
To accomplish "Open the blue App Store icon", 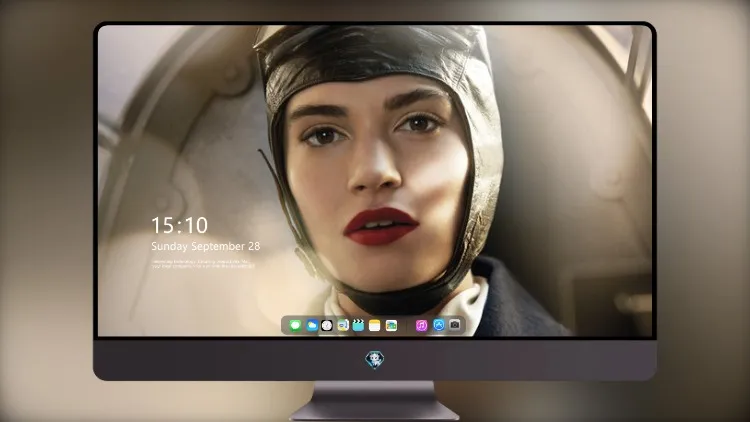I will pyautogui.click(x=439, y=325).
